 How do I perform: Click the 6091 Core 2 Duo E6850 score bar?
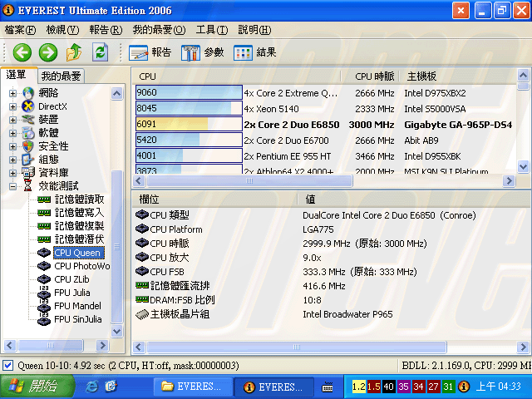[189, 124]
